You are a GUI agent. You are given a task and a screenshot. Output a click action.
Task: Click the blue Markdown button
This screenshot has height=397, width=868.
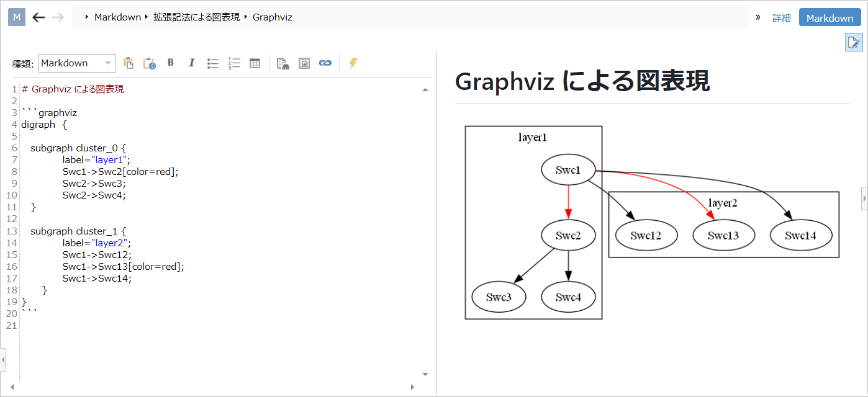(830, 18)
